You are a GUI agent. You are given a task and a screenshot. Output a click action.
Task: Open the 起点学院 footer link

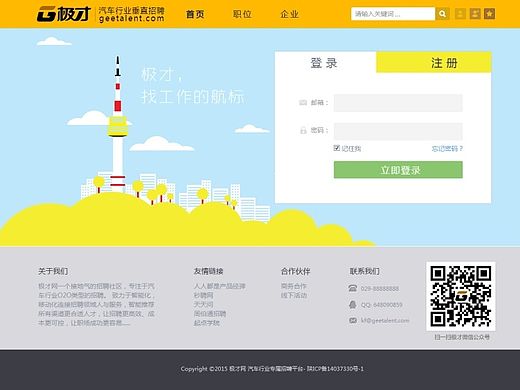[x=207, y=323]
